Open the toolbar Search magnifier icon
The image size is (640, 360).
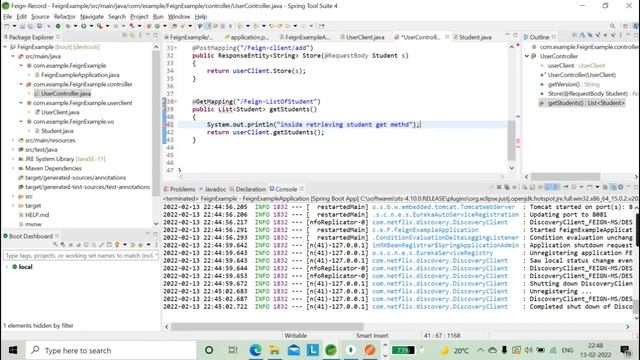[x=612, y=26]
